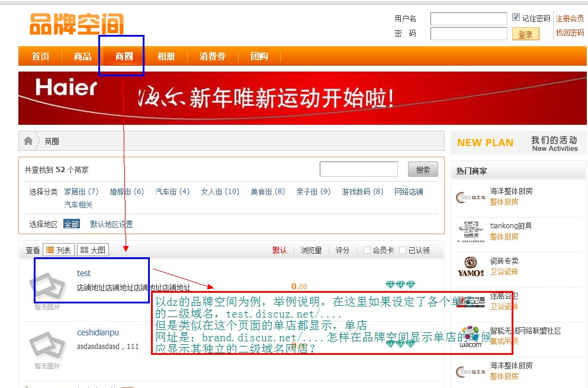Viewport: 588px width, 388px height.
Task: Filter by 游戏数码 (8) category
Action: [362, 192]
